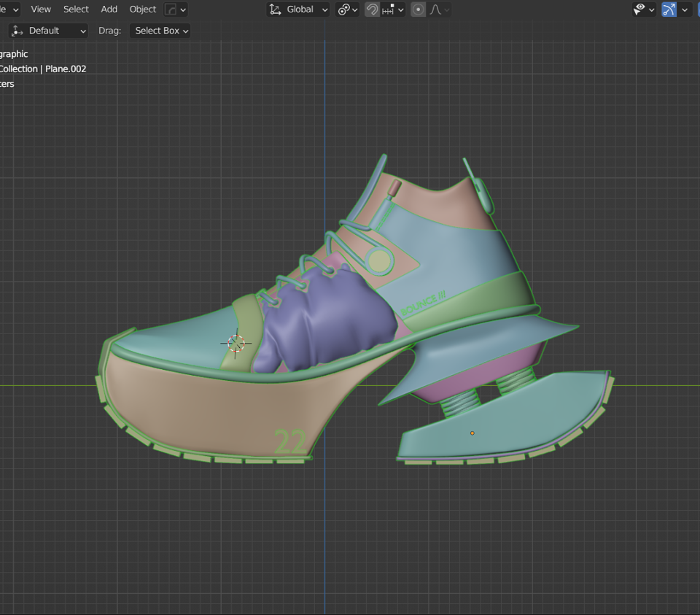Click the mode options icon beside Object

tap(176, 9)
